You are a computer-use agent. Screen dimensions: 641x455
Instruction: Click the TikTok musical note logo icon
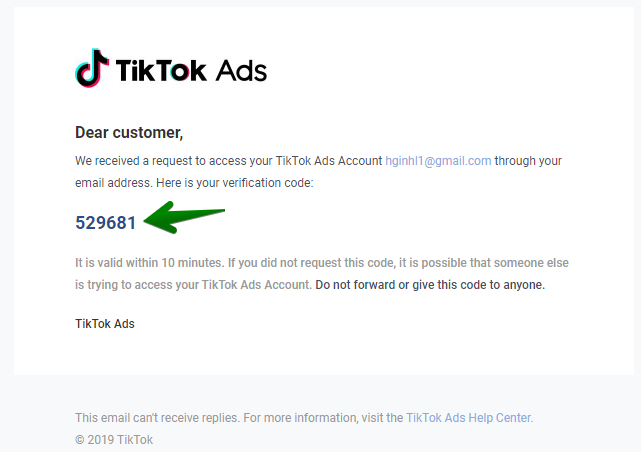(92, 68)
